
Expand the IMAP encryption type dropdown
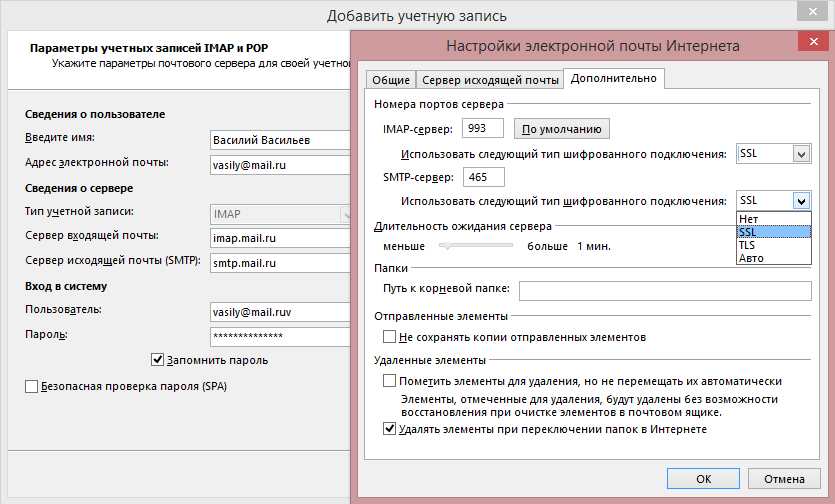click(800, 154)
